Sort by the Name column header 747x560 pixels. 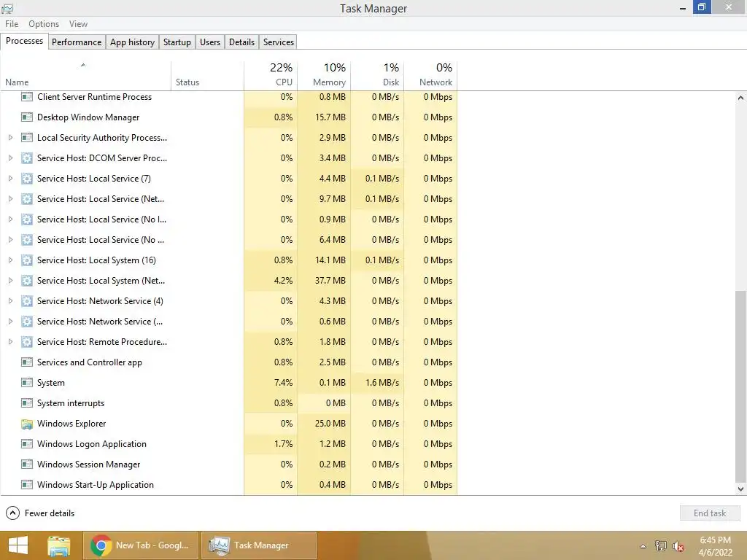(86, 76)
